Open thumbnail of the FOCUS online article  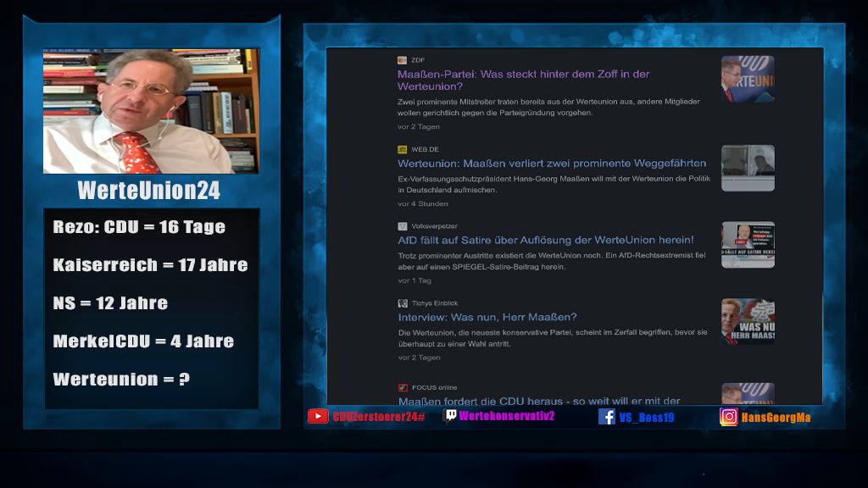748,393
